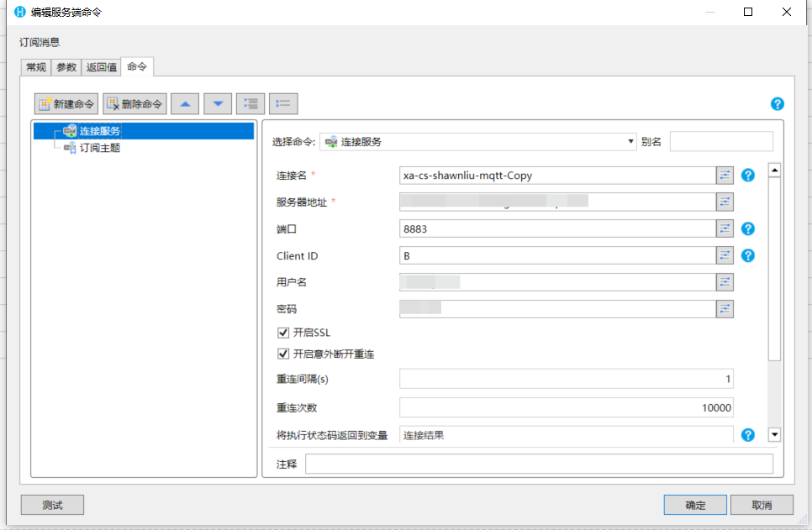Select 订阅主题 in command tree
Viewport: 812px width, 530px height.
(99, 148)
